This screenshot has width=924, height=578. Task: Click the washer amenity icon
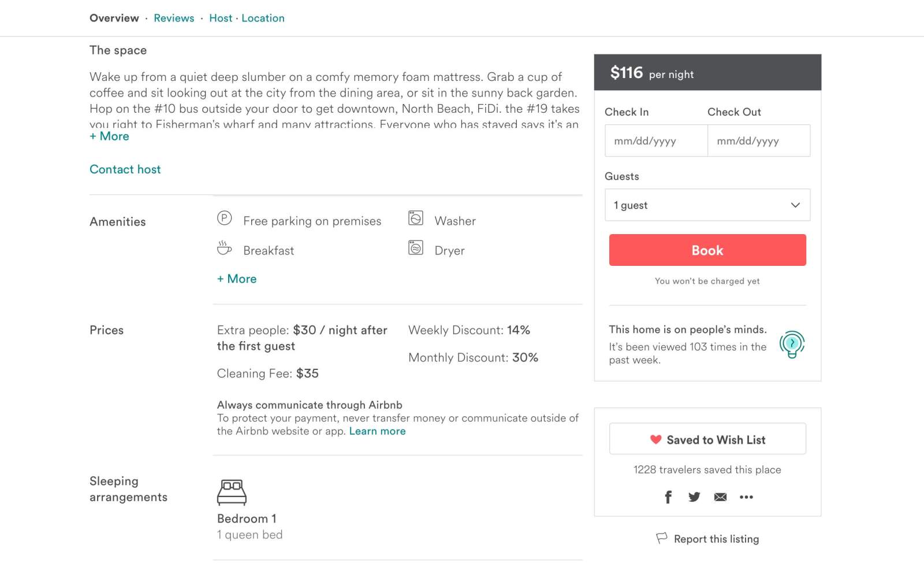click(x=416, y=218)
